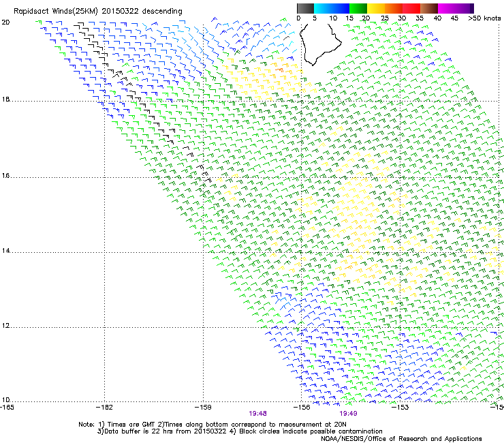This screenshot has width=504, height=443.
Task: Click the latitude label '20'
Action: coord(5,22)
